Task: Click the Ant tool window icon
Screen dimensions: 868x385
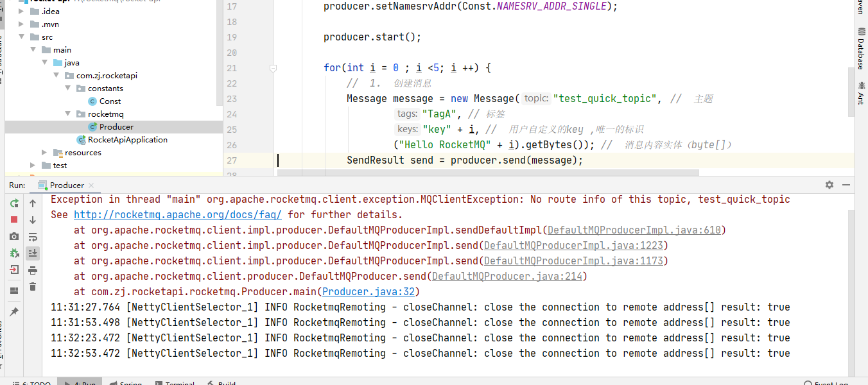Action: (x=861, y=94)
